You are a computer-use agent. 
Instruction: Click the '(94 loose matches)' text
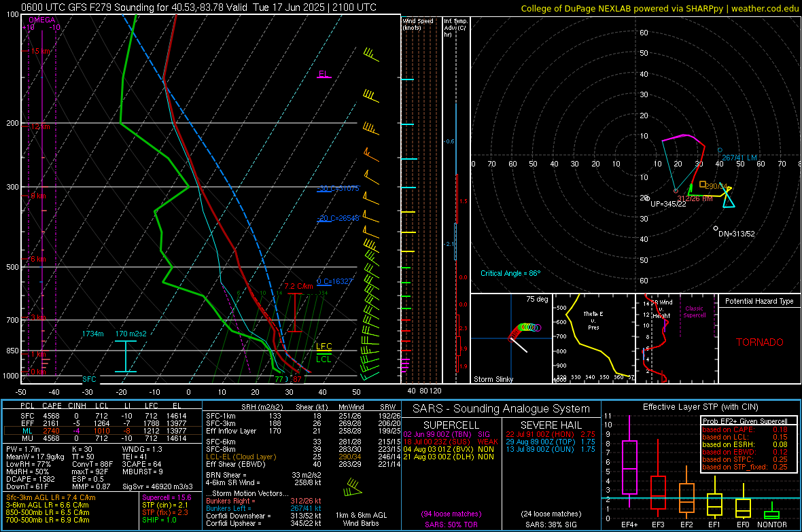tap(451, 514)
